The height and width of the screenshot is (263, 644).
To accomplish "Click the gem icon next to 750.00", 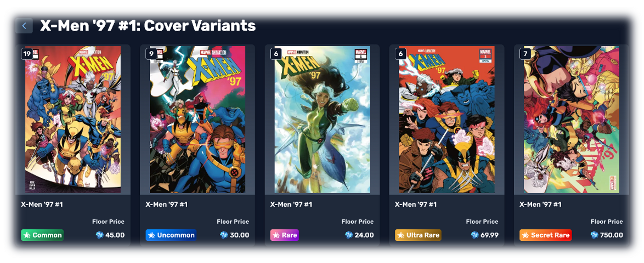I will (x=594, y=235).
